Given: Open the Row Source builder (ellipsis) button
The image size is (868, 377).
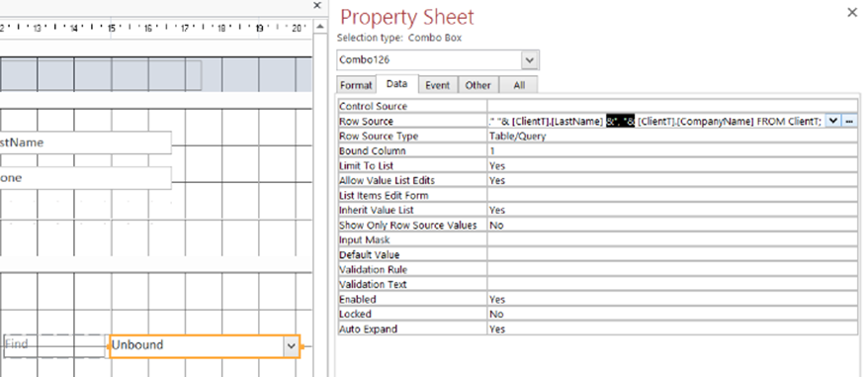Looking at the screenshot, I should point(848,122).
